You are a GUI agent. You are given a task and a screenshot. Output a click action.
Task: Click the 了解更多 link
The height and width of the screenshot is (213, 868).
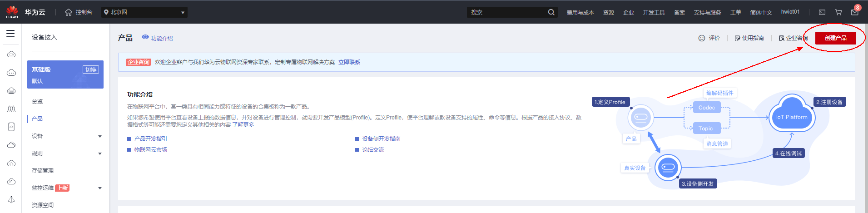click(x=243, y=124)
